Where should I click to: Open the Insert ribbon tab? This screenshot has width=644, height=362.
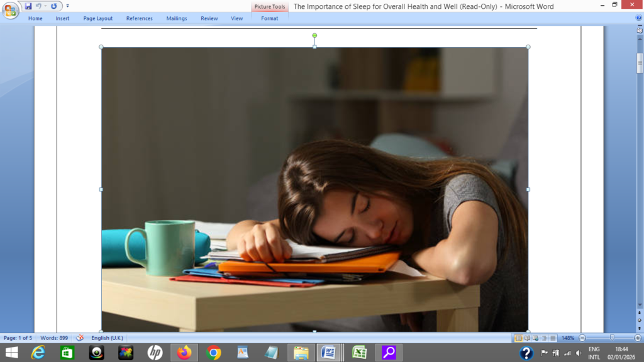click(x=62, y=18)
